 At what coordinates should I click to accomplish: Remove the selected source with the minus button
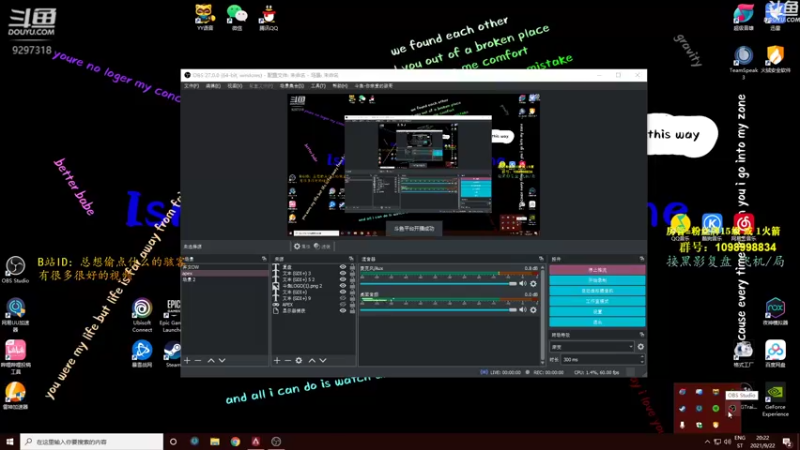click(x=287, y=361)
